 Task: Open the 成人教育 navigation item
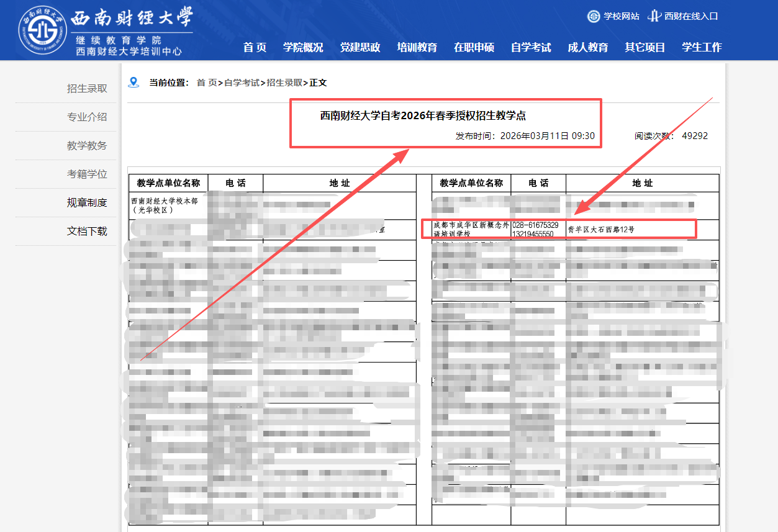(x=587, y=47)
